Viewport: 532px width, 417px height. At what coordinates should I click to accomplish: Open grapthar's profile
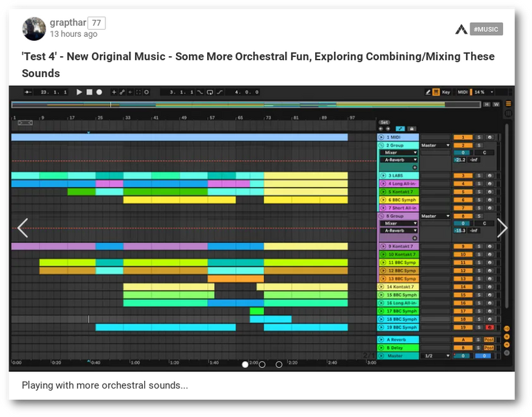[68, 23]
